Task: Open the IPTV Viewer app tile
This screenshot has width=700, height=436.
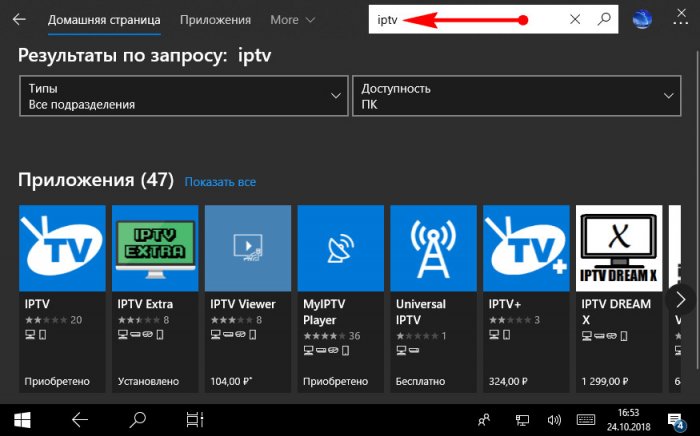Action: coord(248,248)
